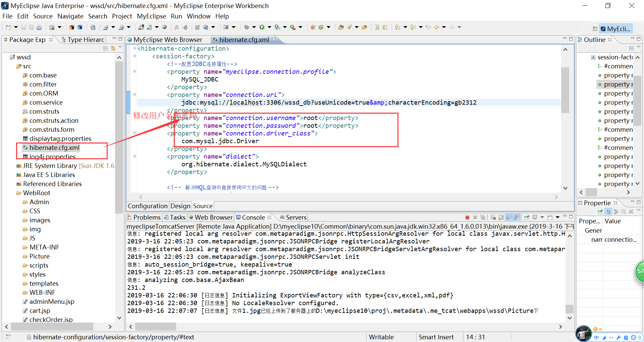Open the Navigate menu
644x342 pixels.
coord(70,16)
